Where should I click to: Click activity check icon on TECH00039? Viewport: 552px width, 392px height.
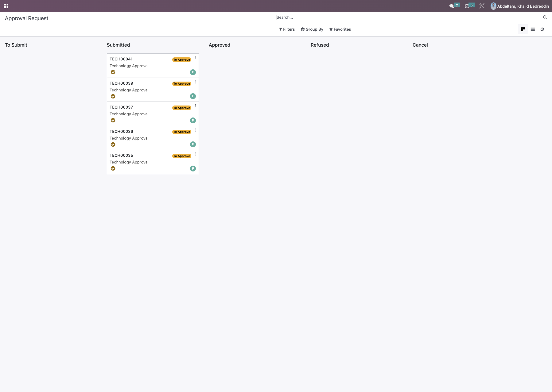click(x=113, y=96)
